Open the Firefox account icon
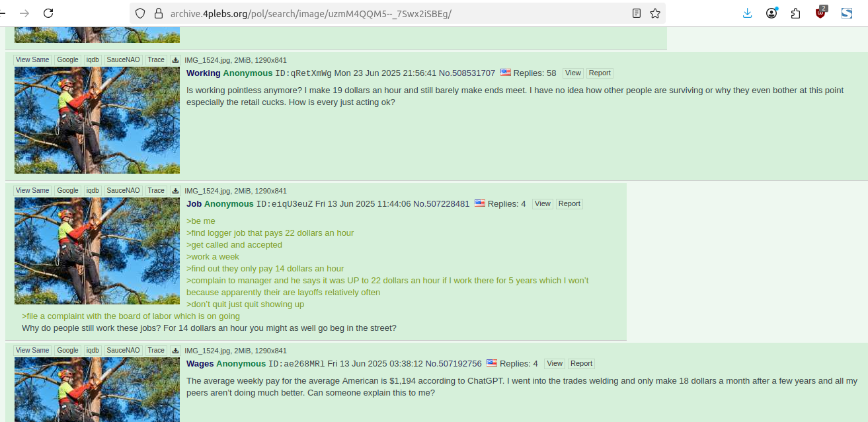This screenshot has width=868, height=422. click(x=771, y=13)
